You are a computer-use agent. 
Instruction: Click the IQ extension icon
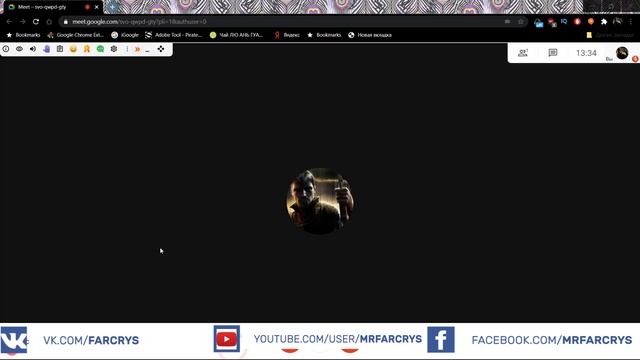click(x=564, y=22)
